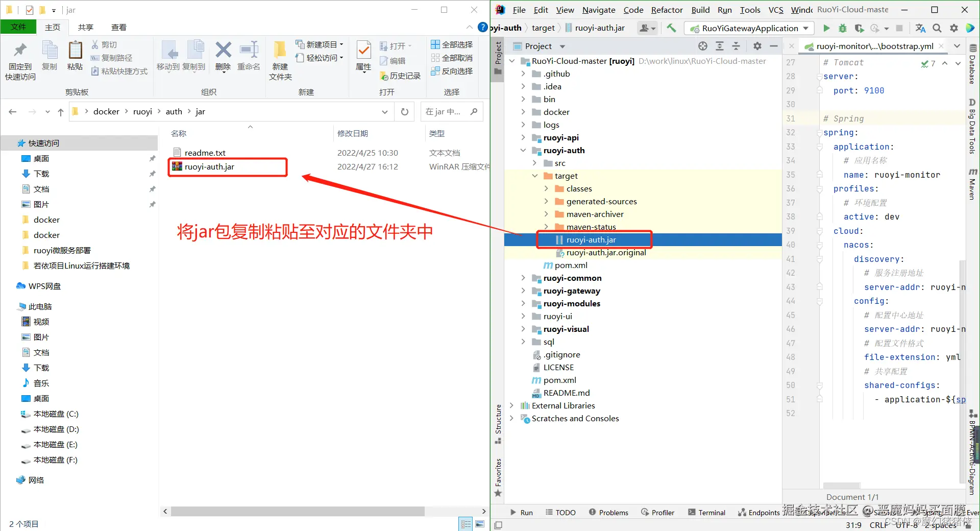This screenshot has width=980, height=531.
Task: Toggle the Project tool window stripe button
Action: (x=498, y=59)
